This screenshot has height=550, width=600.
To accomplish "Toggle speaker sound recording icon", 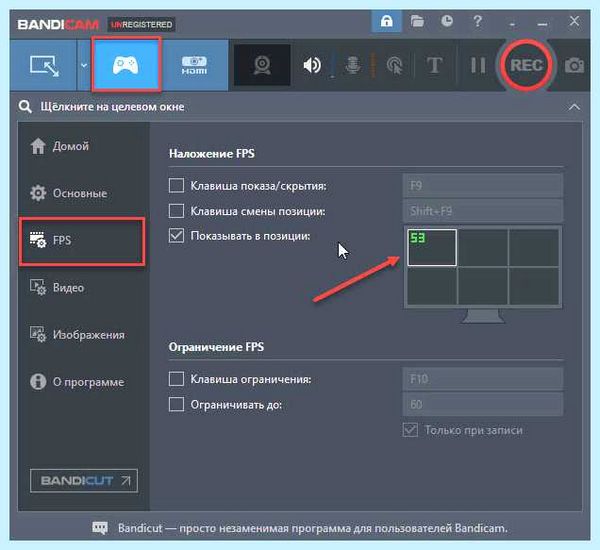I will coord(312,65).
